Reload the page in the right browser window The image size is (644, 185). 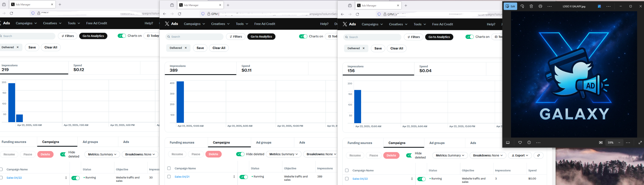click(x=357, y=14)
